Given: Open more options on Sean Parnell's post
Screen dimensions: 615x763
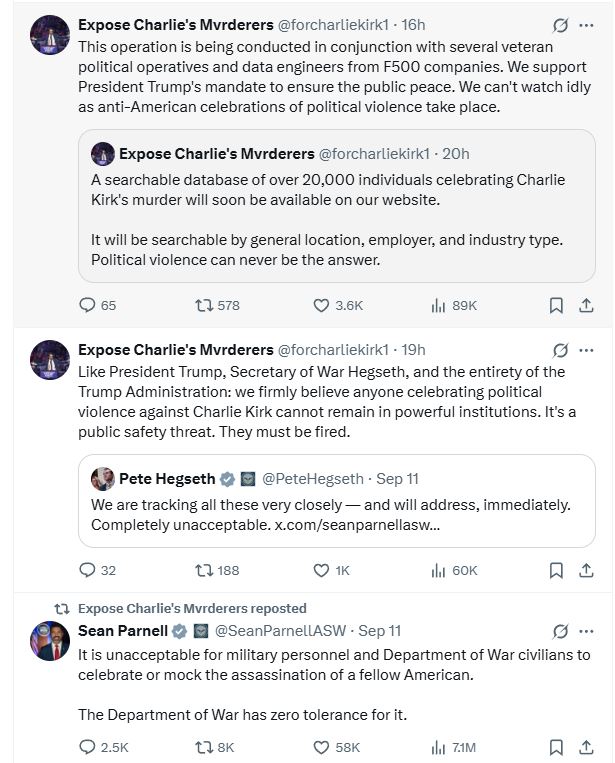Looking at the screenshot, I should point(587,631).
